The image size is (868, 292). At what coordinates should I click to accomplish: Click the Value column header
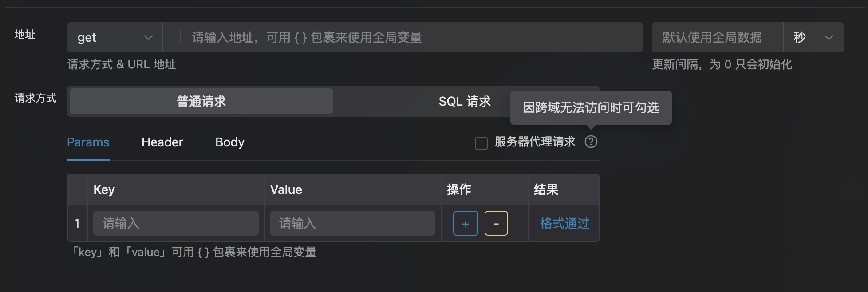(x=286, y=190)
